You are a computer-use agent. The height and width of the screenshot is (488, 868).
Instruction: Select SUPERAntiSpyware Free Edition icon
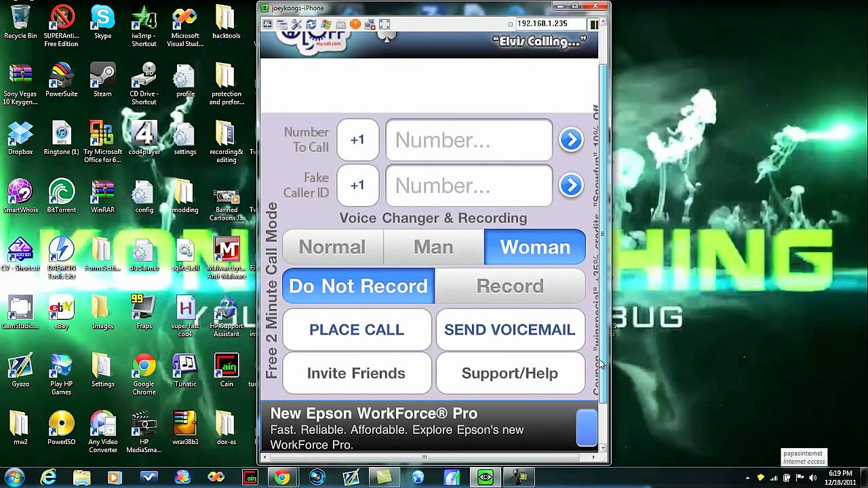(x=62, y=26)
